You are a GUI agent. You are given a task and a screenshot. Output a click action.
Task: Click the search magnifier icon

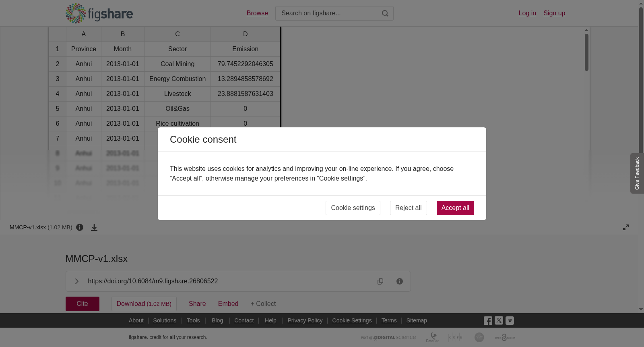point(385,13)
